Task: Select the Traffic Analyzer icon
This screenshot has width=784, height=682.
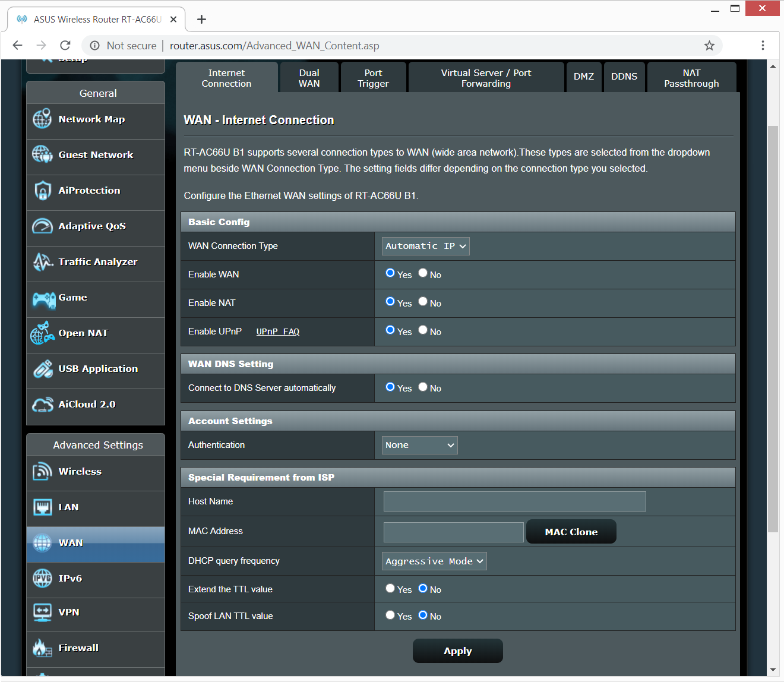Action: click(x=42, y=262)
